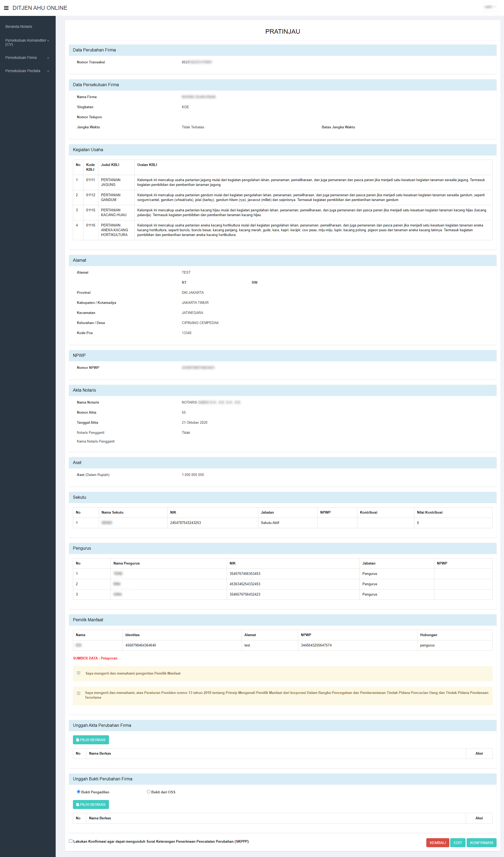Click Sekutu NIK 2454787543243253 cell

[x=185, y=523]
